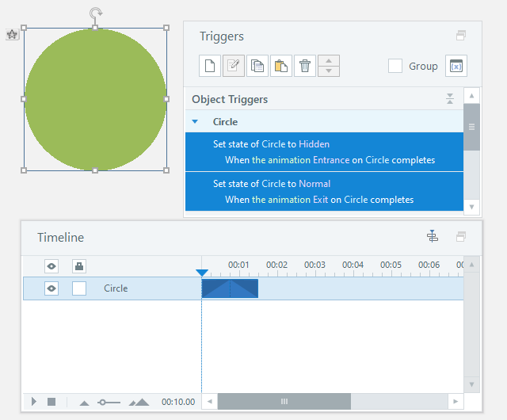507x420 pixels.
Task: Click the Hidden state link
Action: [x=314, y=144]
